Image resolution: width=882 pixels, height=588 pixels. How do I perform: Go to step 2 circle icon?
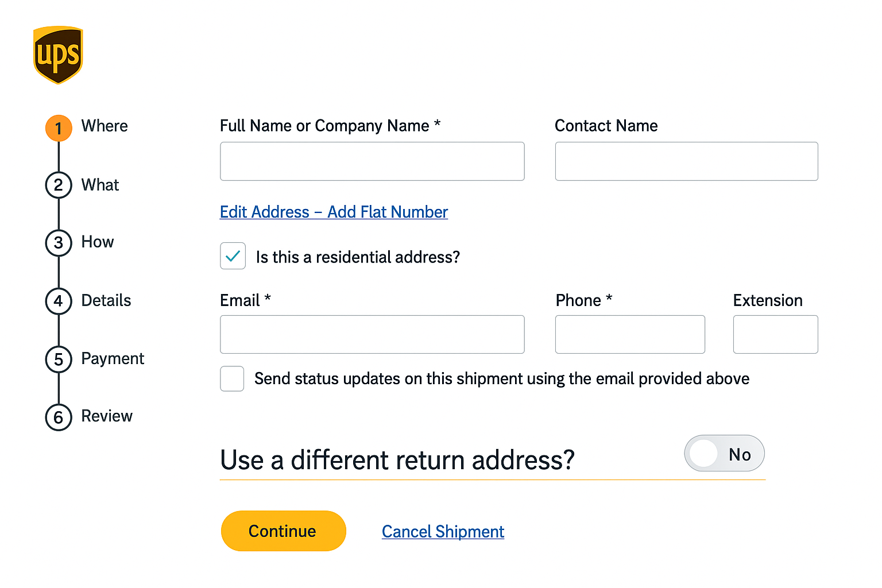(x=59, y=185)
